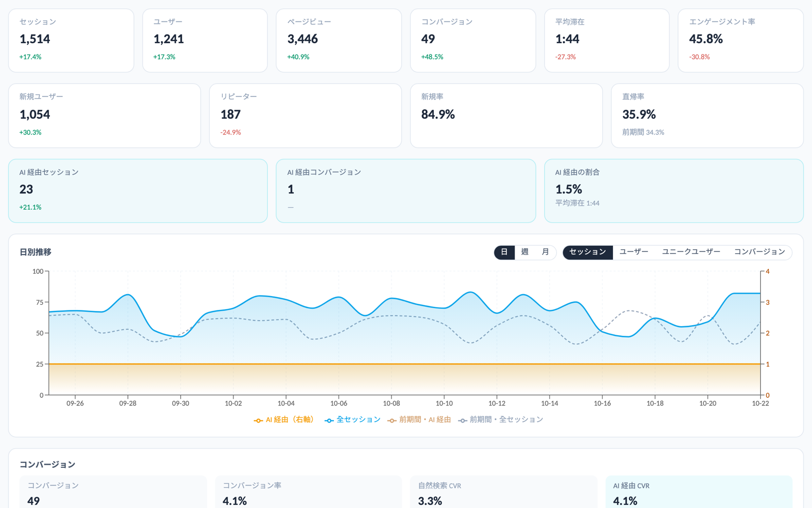Screen dimensions: 812x508
Task: Click the -30.8% change under エンゲージメント率
Action: coord(699,57)
